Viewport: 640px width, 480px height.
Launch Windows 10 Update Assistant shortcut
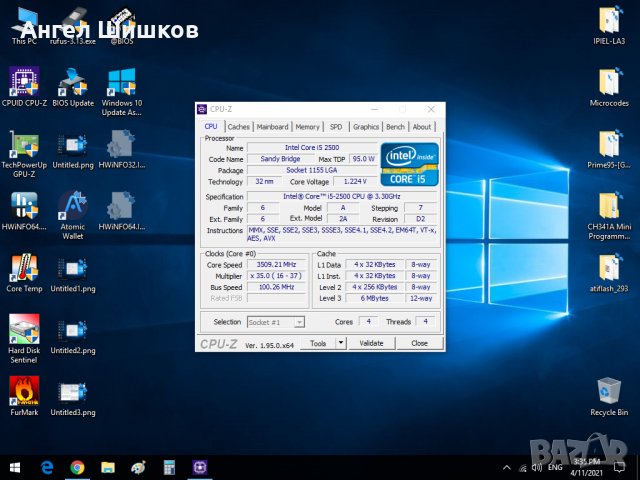click(122, 92)
